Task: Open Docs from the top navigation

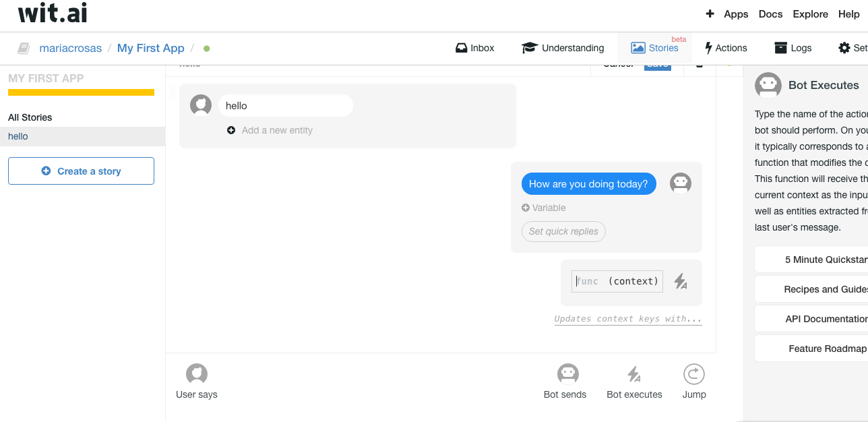Action: pyautogui.click(x=770, y=13)
